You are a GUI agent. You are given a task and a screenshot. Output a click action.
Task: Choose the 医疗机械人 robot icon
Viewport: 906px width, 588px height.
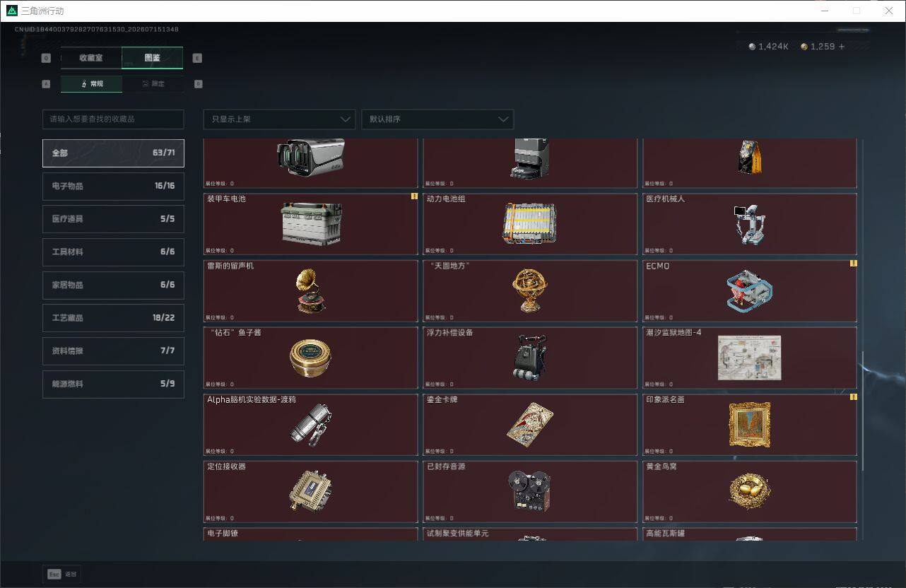click(x=748, y=225)
